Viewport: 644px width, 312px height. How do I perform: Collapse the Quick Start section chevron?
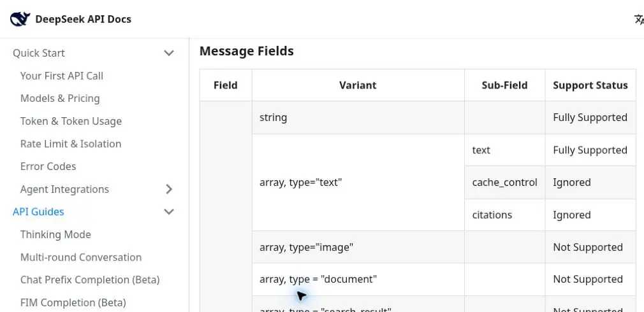(169, 53)
